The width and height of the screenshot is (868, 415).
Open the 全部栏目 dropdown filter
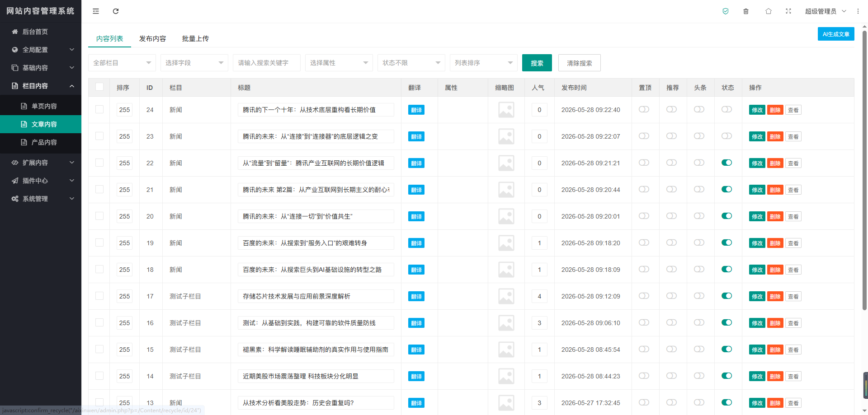[122, 63]
